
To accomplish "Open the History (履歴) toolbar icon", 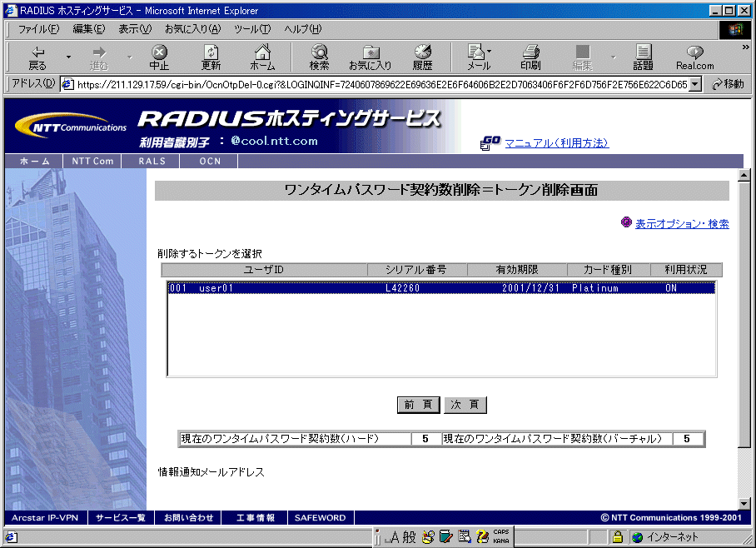I will (x=422, y=57).
